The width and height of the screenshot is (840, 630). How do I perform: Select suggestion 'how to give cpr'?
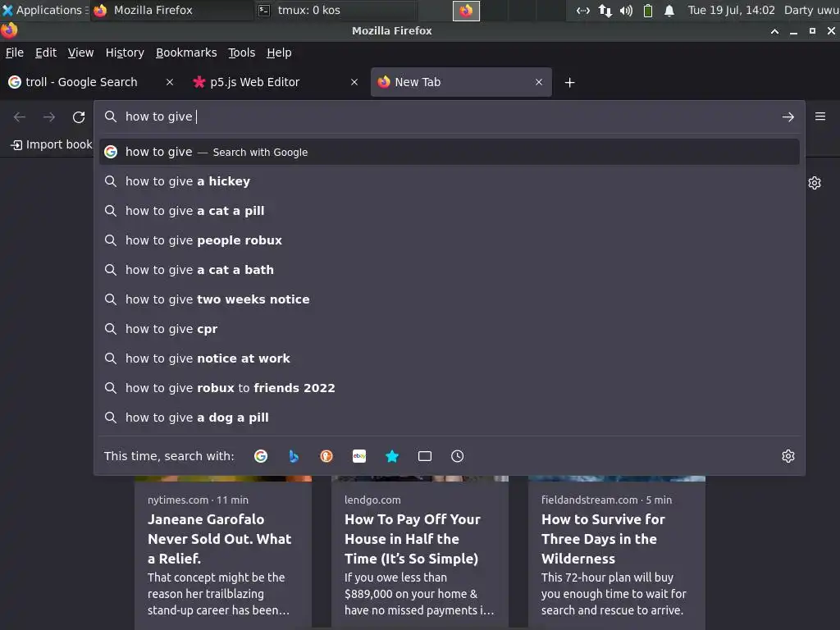tap(449, 328)
